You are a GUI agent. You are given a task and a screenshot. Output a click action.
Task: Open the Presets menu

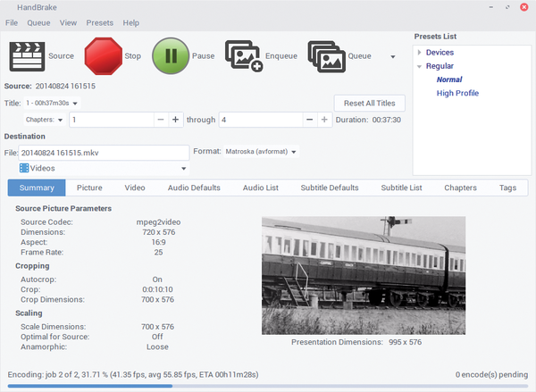99,23
